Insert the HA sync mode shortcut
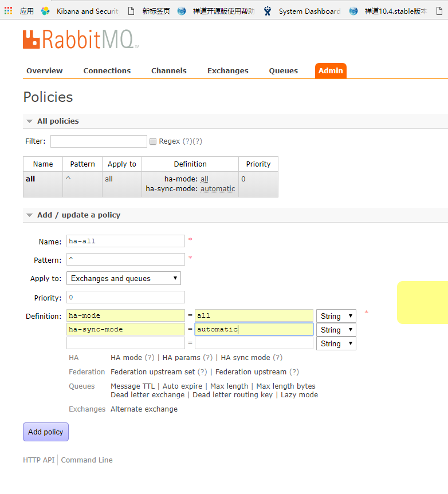Image resolution: width=448 pixels, height=494 pixels. (x=245, y=358)
